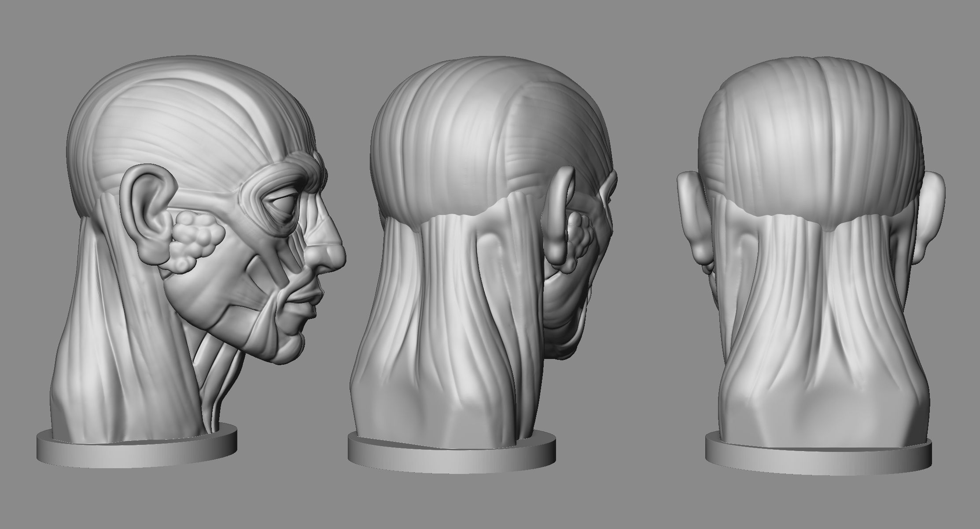Select the three-quarter rear view head model
The width and height of the screenshot is (980, 529).
coord(483,264)
